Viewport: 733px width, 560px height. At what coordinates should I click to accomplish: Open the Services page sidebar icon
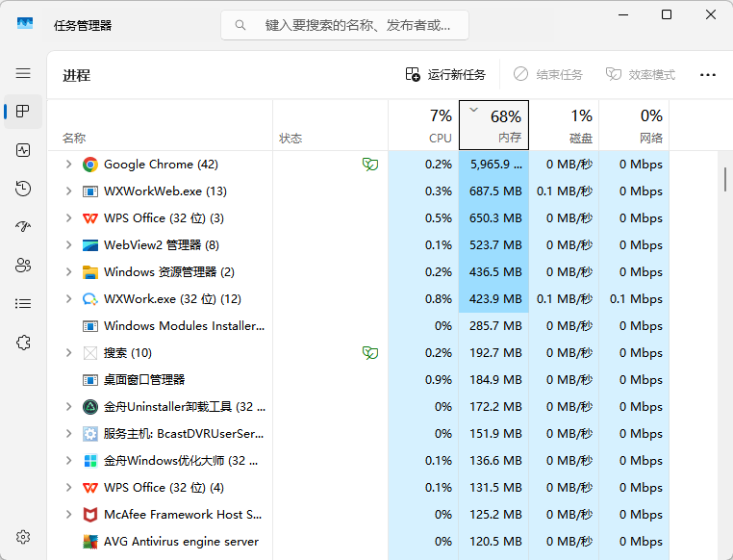(23, 343)
